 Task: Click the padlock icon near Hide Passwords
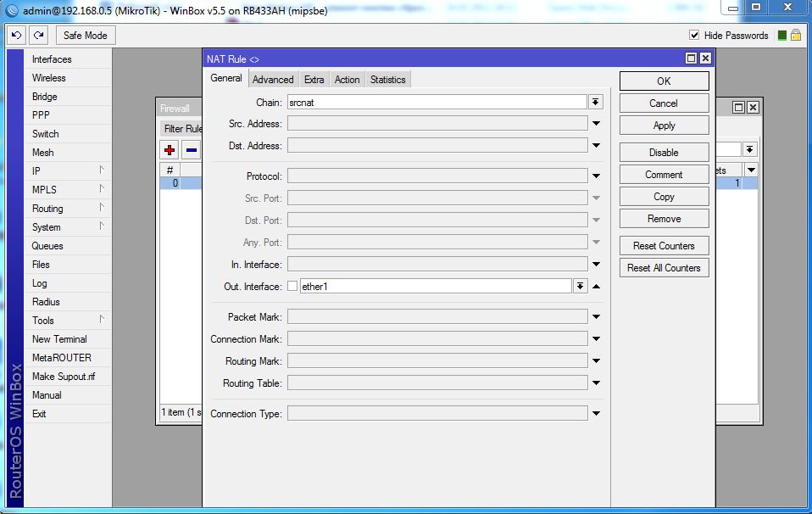coord(795,36)
